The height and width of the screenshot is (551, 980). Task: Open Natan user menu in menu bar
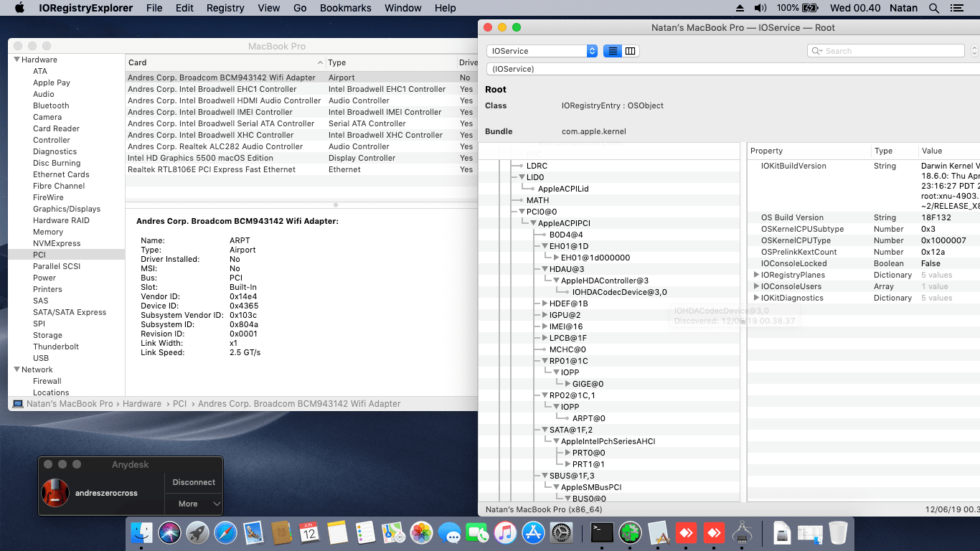(904, 8)
